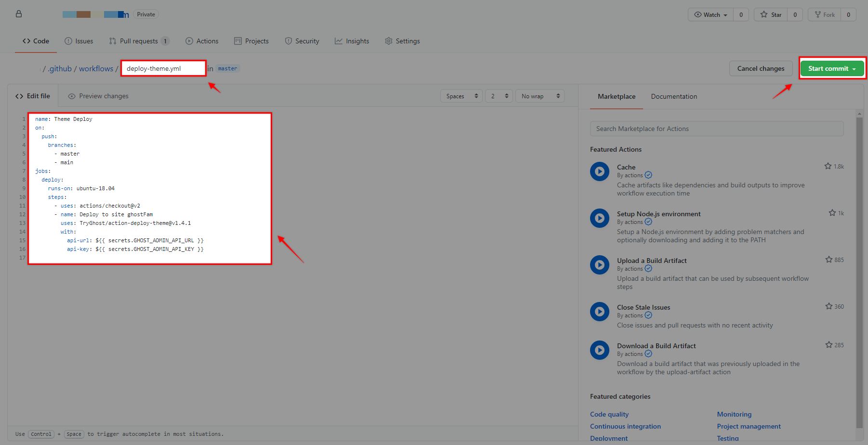Click the Upload a Build Artifact icon
868x445 pixels.
[x=600, y=265]
